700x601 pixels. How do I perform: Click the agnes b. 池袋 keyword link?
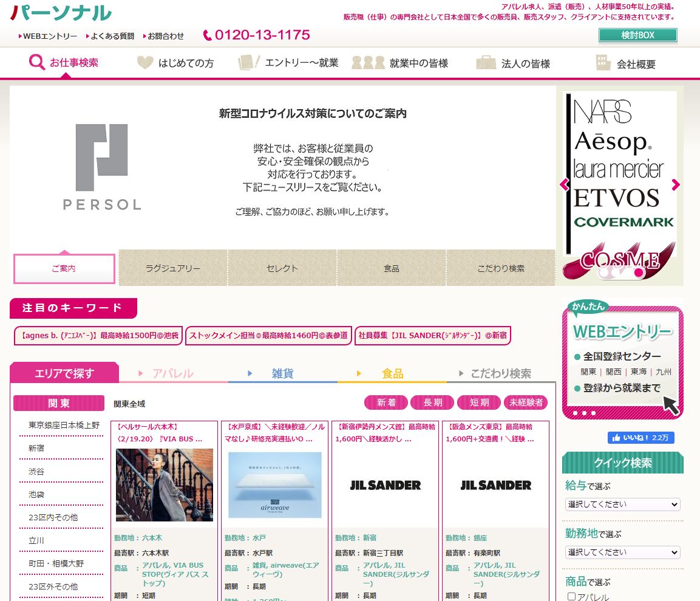tap(98, 335)
